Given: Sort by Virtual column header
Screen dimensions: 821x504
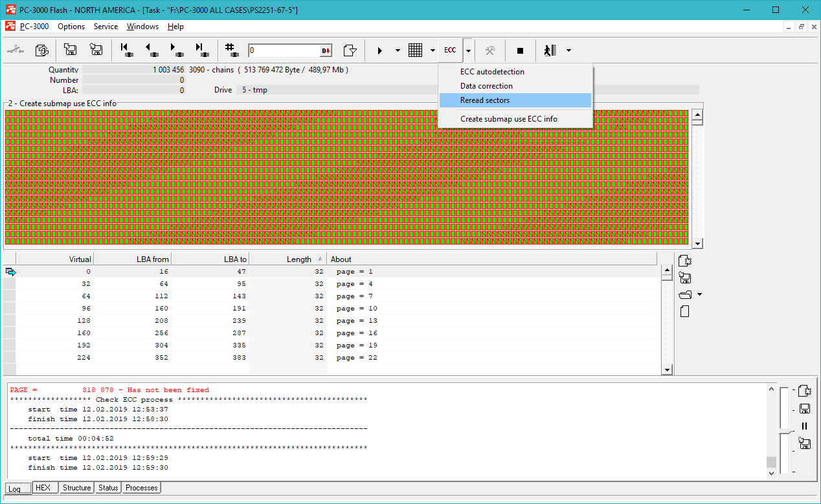Looking at the screenshot, I should click(55, 259).
